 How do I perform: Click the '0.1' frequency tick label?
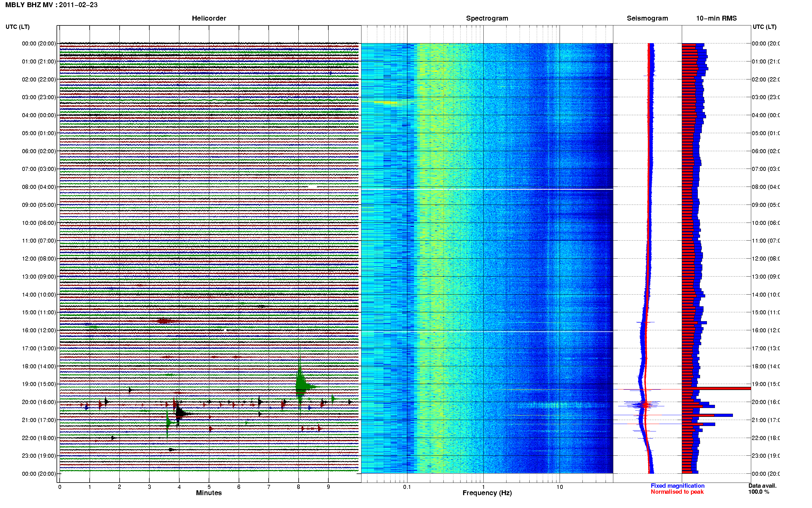[x=407, y=487]
